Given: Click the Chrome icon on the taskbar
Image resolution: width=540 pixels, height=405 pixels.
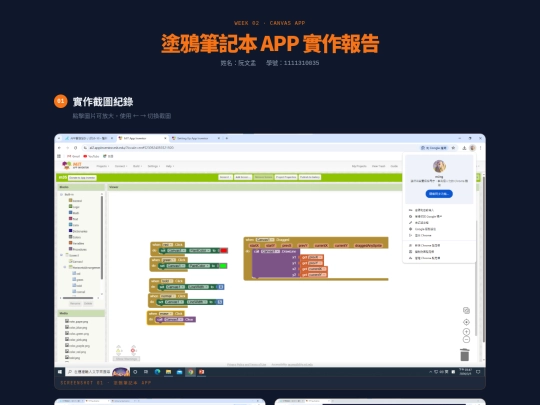Looking at the screenshot, I should click(x=190, y=372).
